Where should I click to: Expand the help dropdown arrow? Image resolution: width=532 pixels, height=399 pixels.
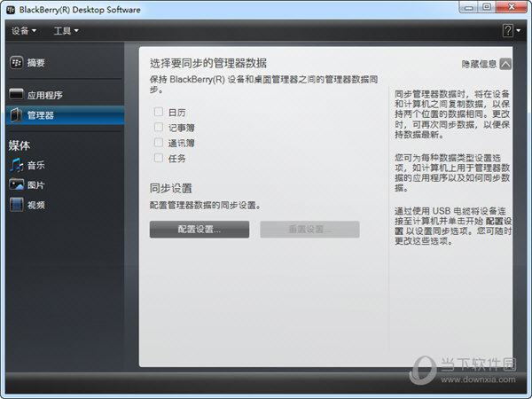click(x=519, y=30)
